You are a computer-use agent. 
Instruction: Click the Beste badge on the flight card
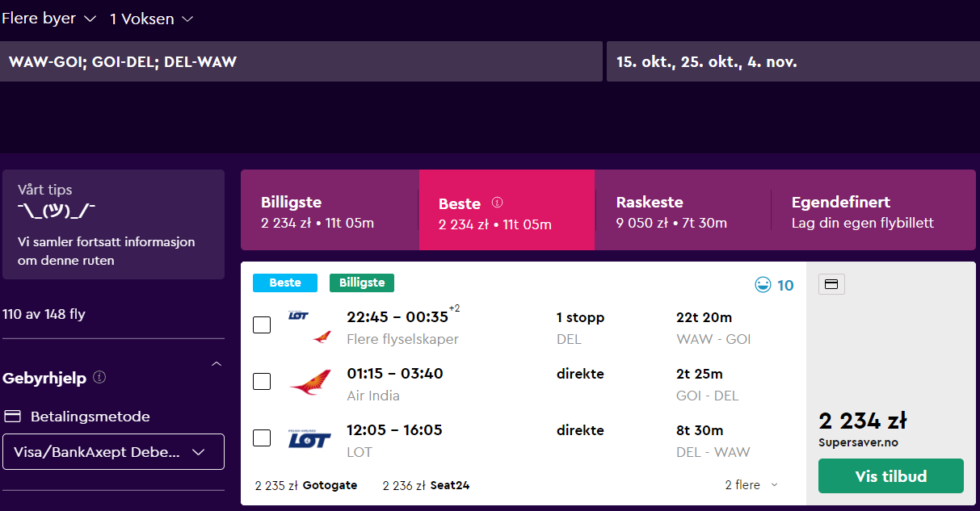(285, 283)
